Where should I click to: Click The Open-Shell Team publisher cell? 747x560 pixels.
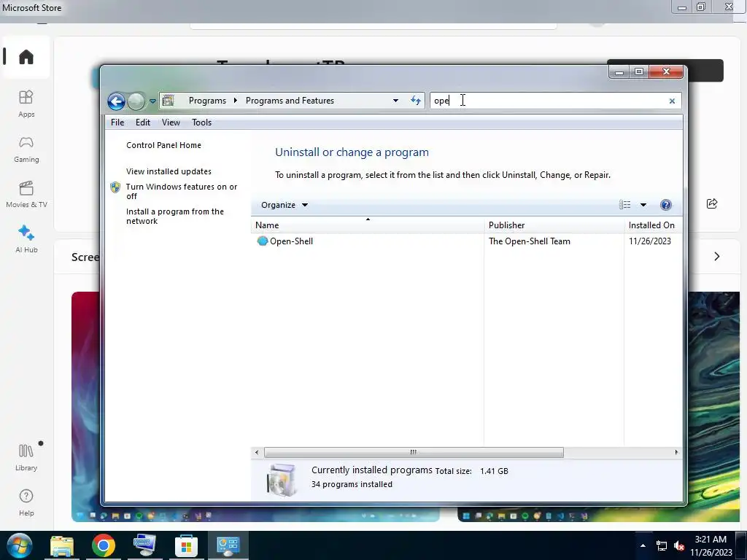click(x=530, y=241)
